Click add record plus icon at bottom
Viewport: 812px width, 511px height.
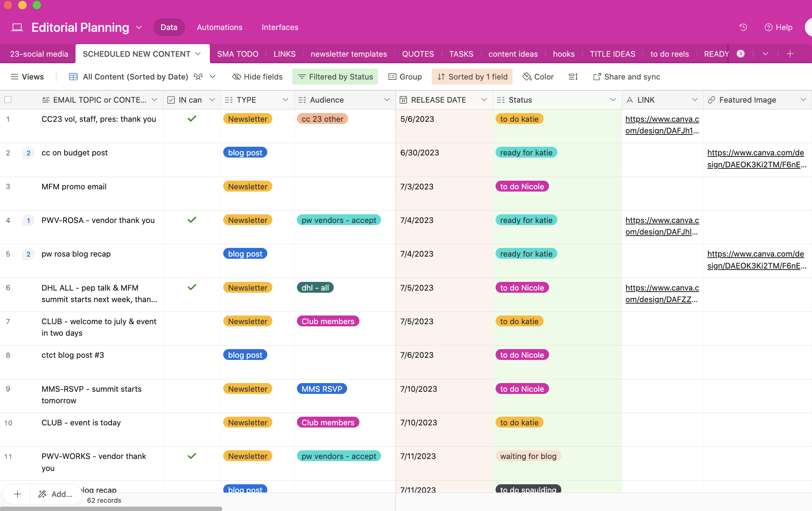coord(17,494)
